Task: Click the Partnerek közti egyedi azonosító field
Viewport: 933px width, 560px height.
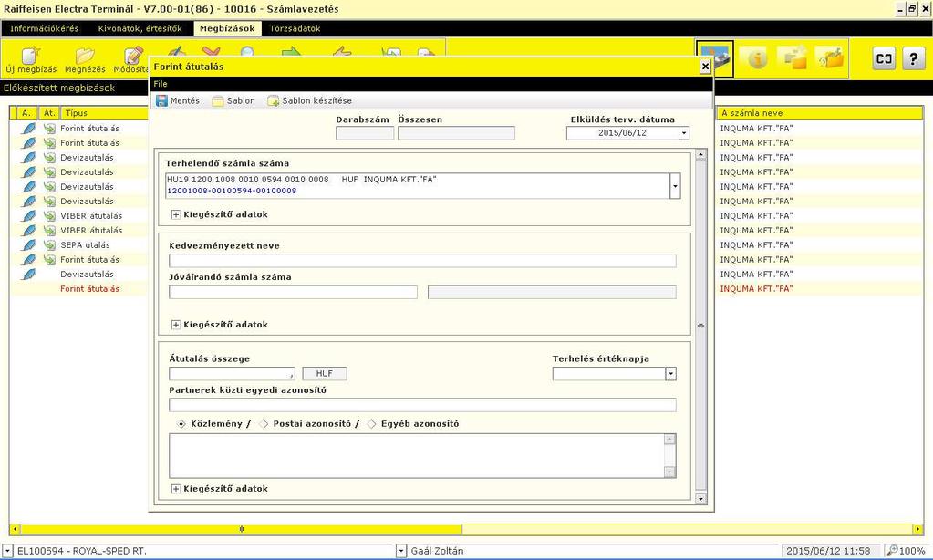Action: coord(422,405)
